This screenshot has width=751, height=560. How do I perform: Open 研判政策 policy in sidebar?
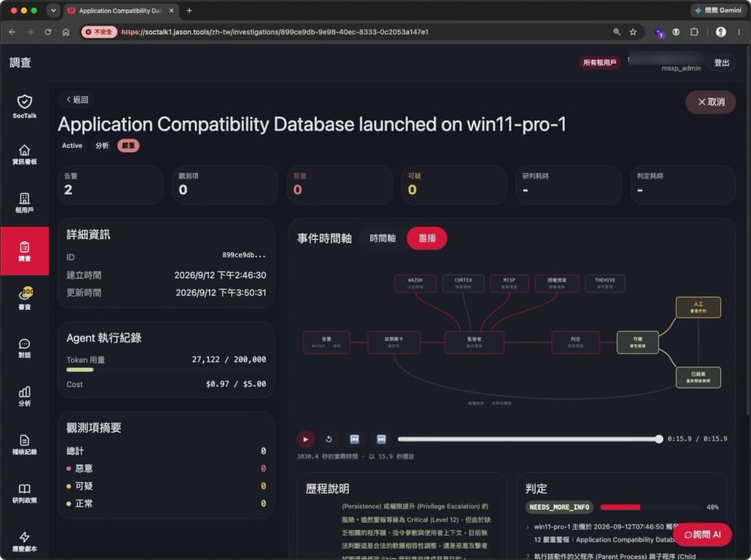[24, 493]
